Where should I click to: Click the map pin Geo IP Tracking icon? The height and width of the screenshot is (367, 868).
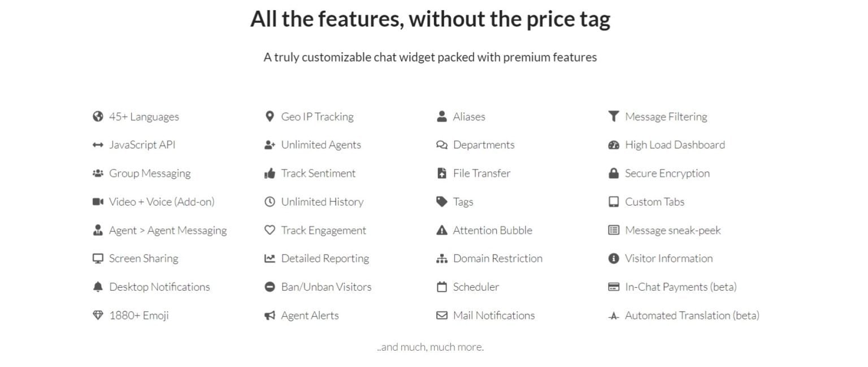[270, 116]
